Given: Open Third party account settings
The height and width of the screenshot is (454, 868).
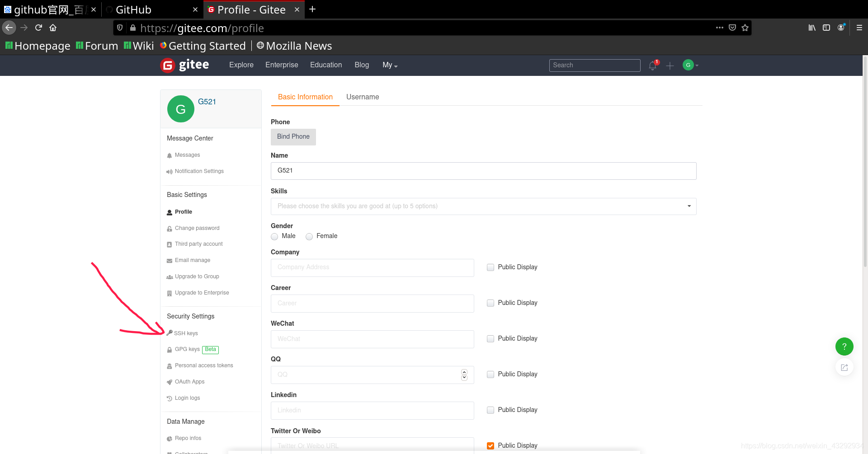Looking at the screenshot, I should (x=194, y=244).
